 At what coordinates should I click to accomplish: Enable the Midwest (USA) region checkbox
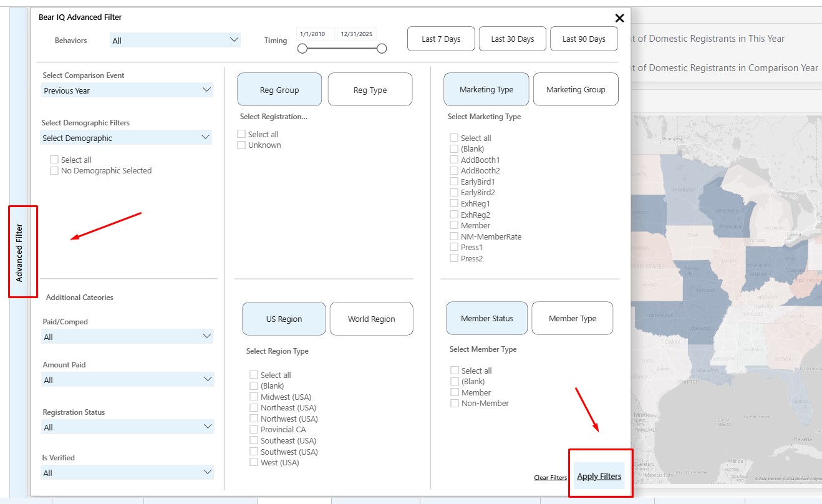pyautogui.click(x=254, y=397)
